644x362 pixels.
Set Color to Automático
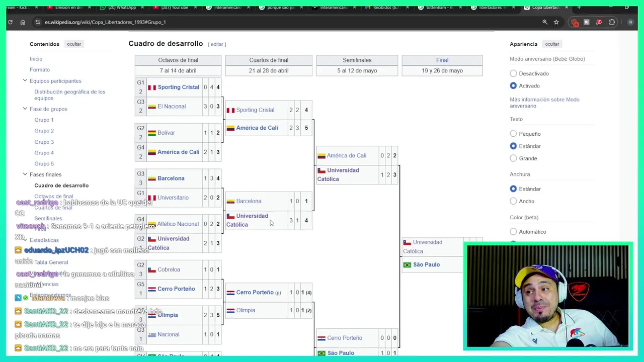click(x=513, y=232)
